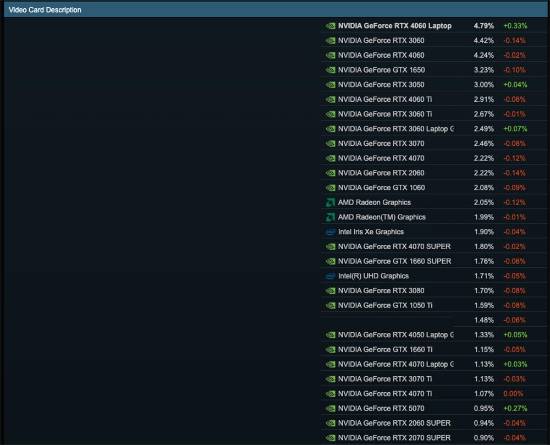Select the NVIDIA logo on the RTX 4060 Ti row
This screenshot has height=445, width=550.
coord(330,100)
